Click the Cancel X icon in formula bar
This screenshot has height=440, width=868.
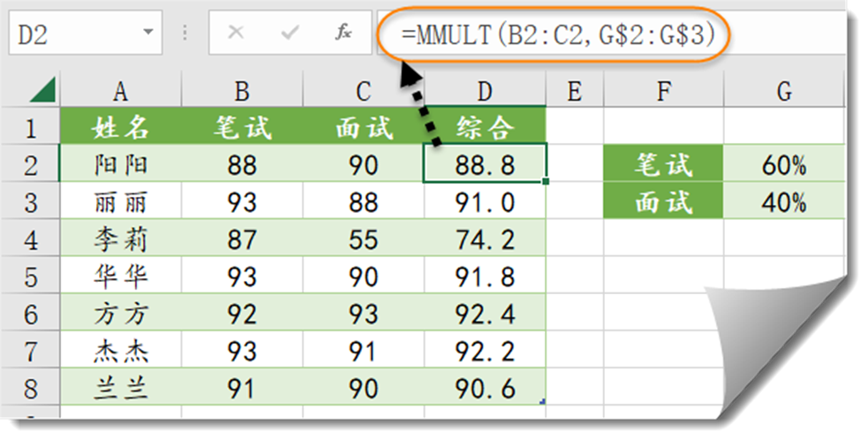tap(236, 33)
